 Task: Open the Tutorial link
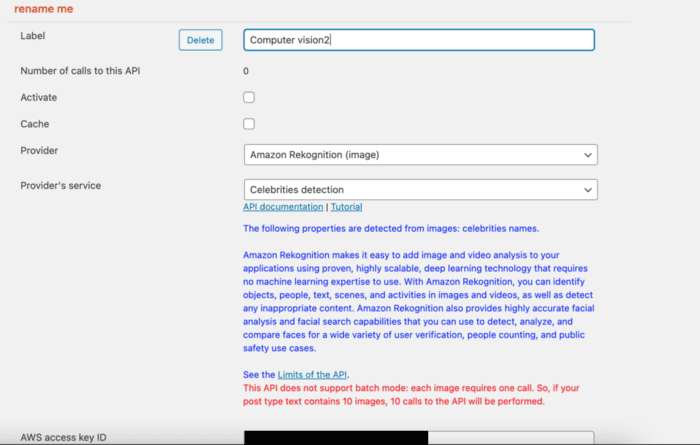coord(346,207)
